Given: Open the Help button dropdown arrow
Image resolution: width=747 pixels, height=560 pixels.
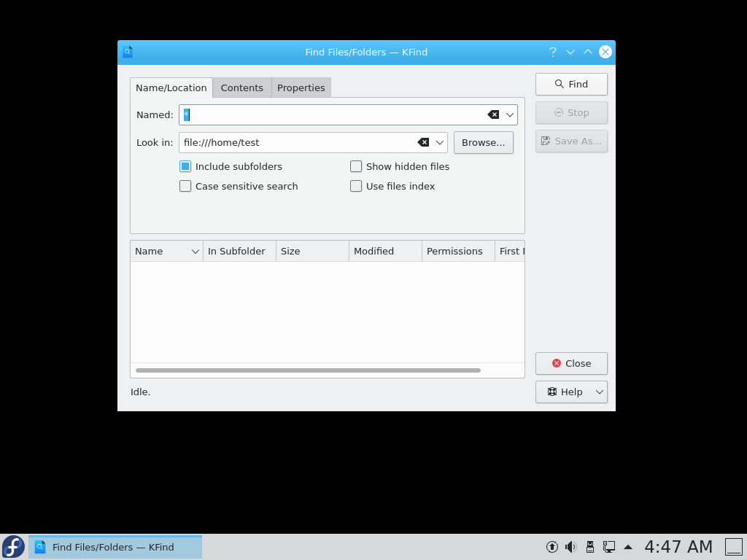Looking at the screenshot, I should click(x=600, y=392).
